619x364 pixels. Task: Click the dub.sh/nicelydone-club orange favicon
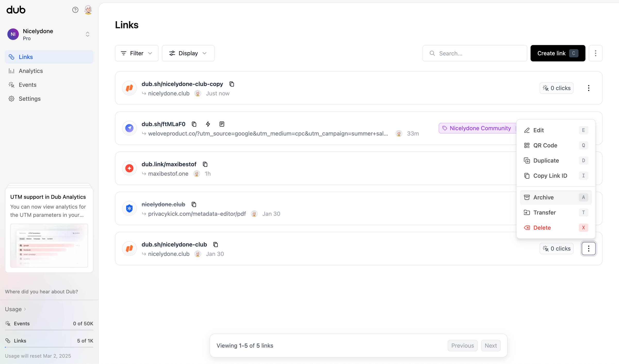tap(129, 248)
